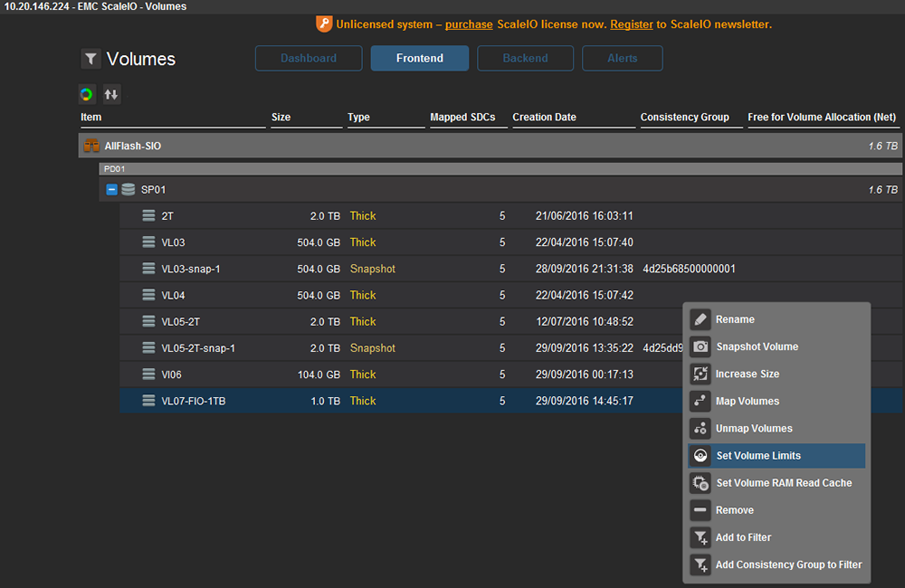Sort by Free for Volume Allocation column
905x588 pixels.
[822, 117]
